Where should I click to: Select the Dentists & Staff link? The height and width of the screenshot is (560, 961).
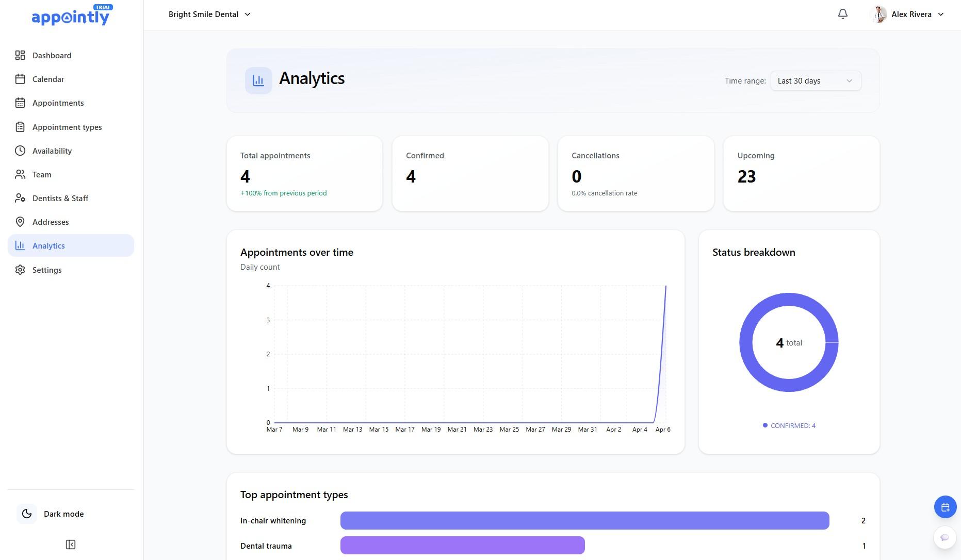point(60,198)
